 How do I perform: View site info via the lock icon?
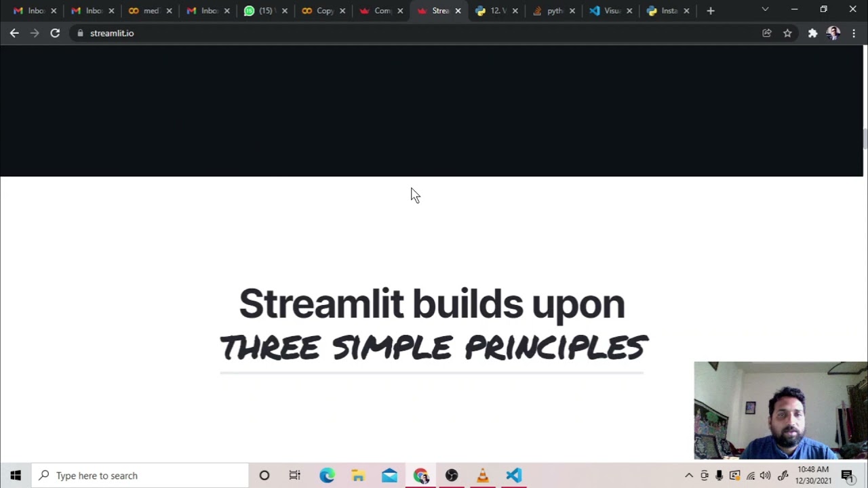(x=80, y=33)
